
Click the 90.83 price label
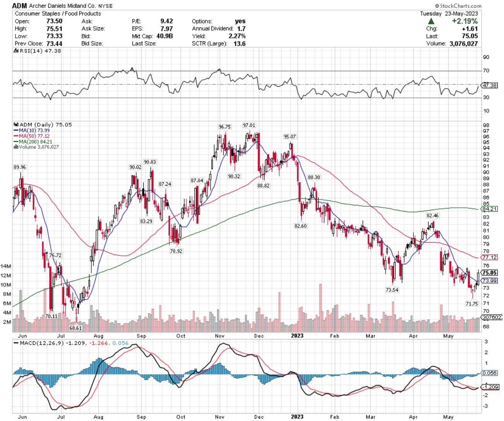pyautogui.click(x=150, y=162)
